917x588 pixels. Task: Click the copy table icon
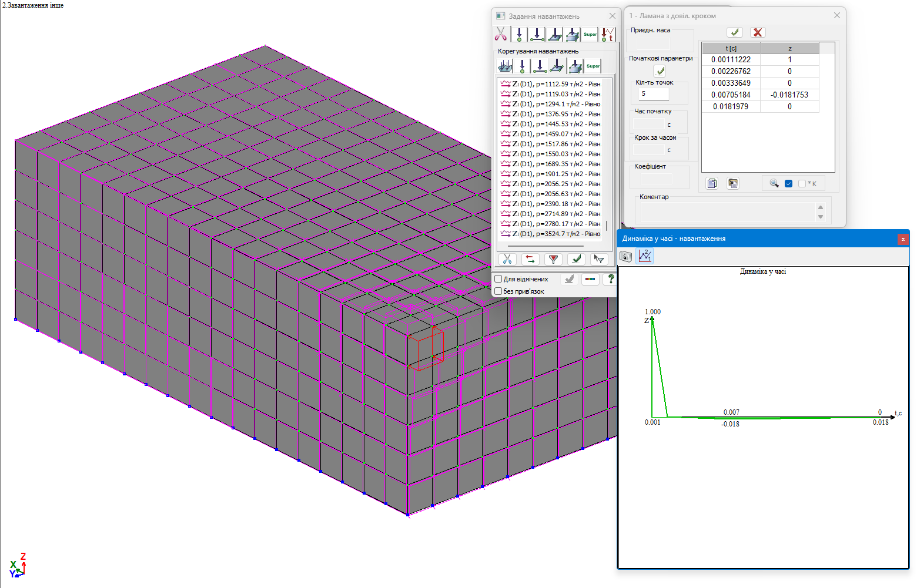coord(712,183)
